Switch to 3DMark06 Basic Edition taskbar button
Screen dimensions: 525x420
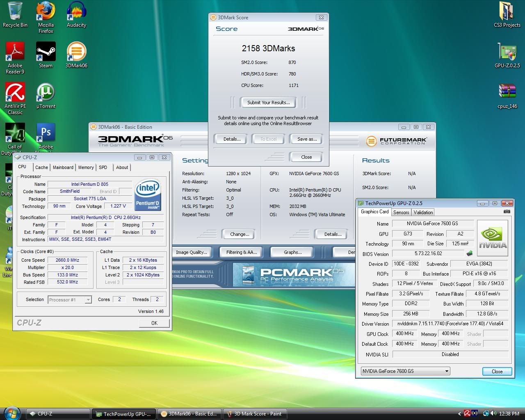[189, 414]
